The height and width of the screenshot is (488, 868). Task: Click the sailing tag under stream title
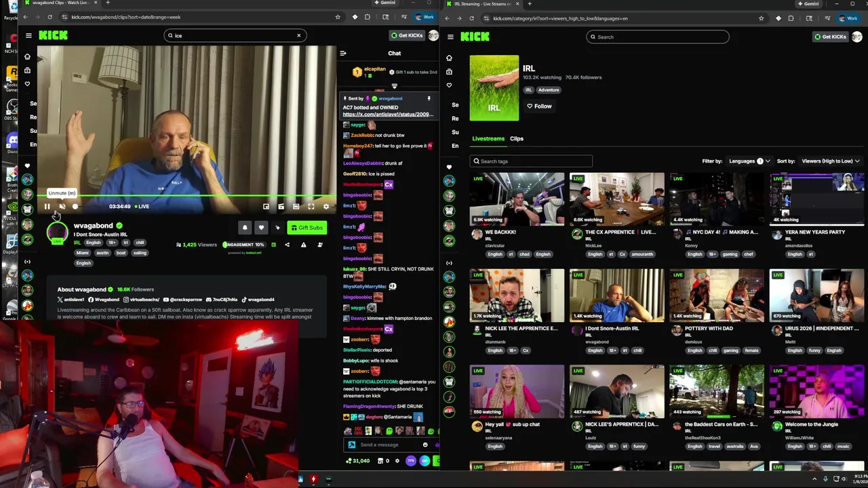pyautogui.click(x=140, y=253)
